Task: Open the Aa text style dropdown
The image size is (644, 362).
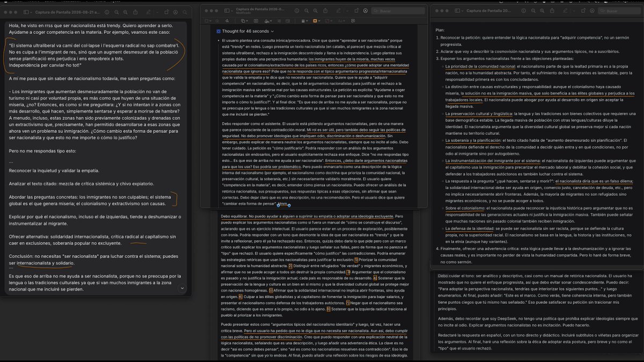Action: point(342,20)
